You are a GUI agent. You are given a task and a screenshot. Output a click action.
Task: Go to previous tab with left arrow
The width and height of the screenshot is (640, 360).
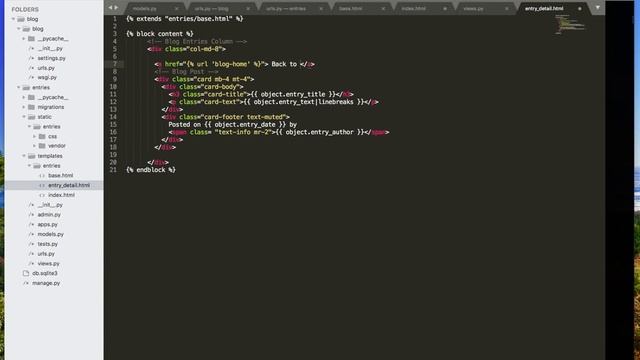[110, 7]
